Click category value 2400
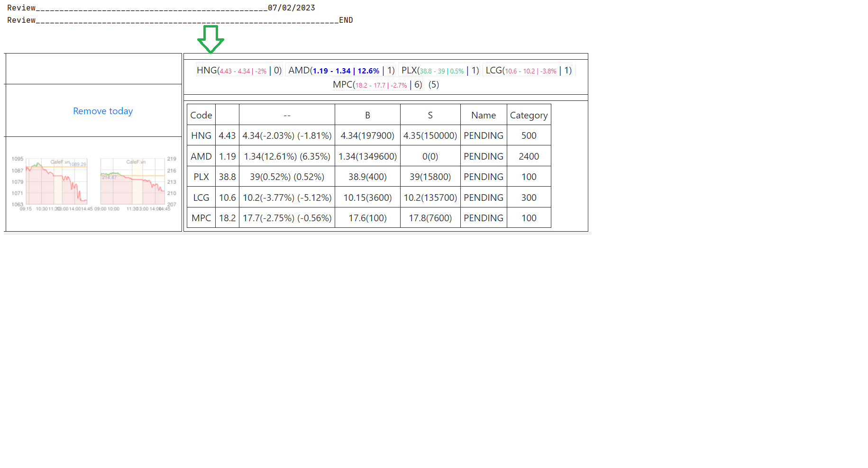Viewport: 868px width, 468px height. pyautogui.click(x=529, y=156)
